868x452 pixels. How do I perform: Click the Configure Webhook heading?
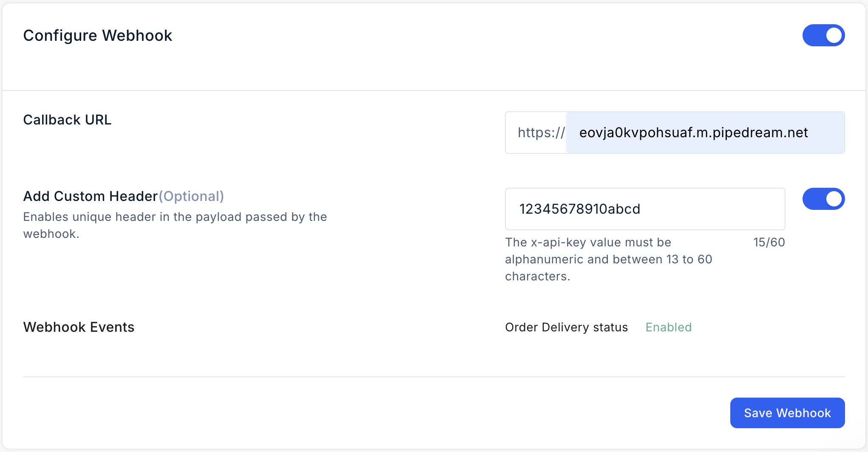pyautogui.click(x=98, y=36)
